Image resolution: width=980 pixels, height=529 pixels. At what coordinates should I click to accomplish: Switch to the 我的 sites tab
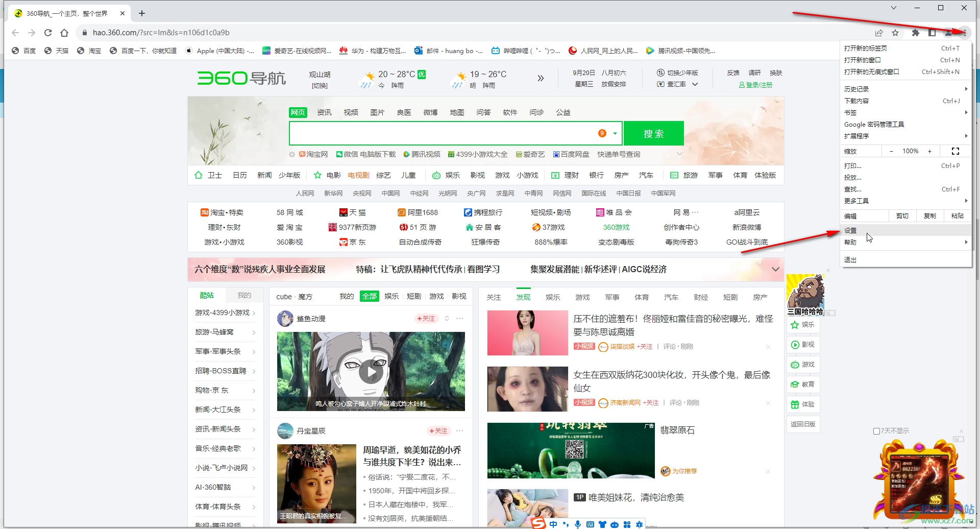point(244,296)
